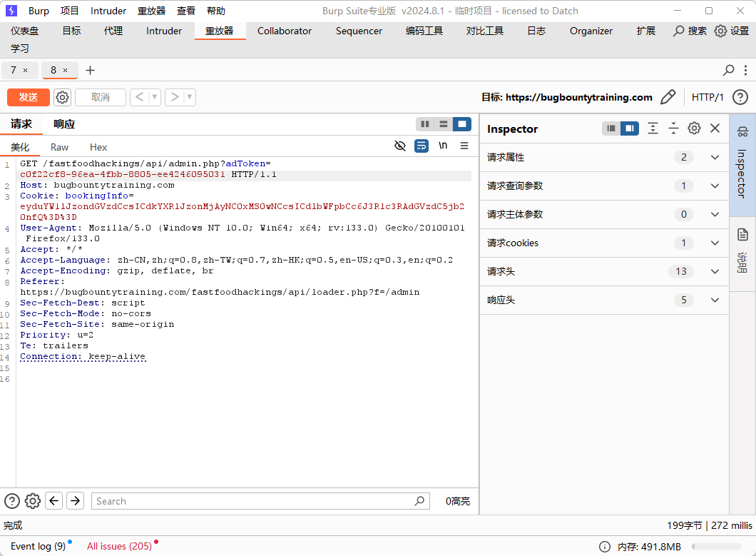Open the Notes sidebar tab
Screen dimensions: 756x556
coord(742,253)
